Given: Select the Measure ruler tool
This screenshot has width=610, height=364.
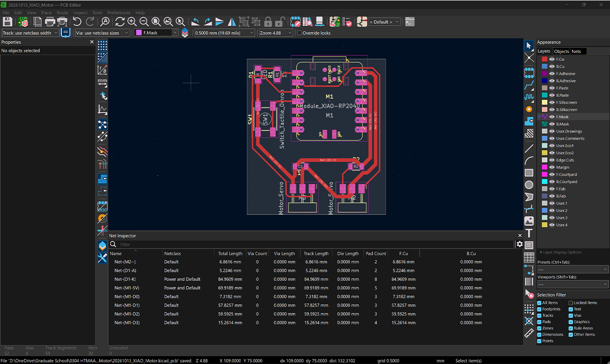Looking at the screenshot, I should 529,332.
